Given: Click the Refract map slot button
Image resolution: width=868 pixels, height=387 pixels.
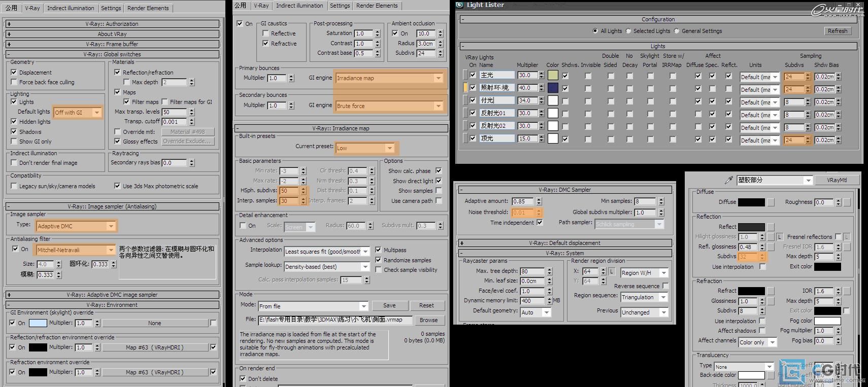Looking at the screenshot, I should (771, 291).
